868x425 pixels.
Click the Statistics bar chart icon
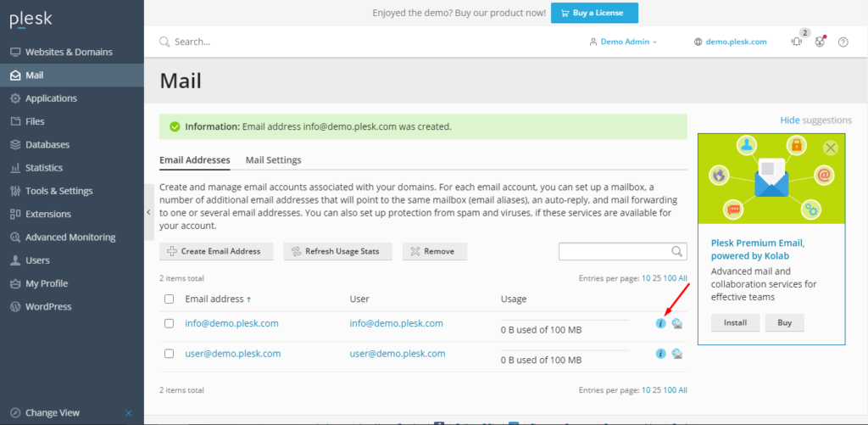(x=15, y=168)
